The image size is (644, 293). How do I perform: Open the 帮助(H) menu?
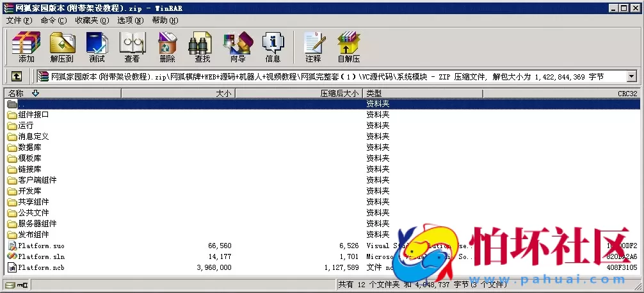point(165,21)
